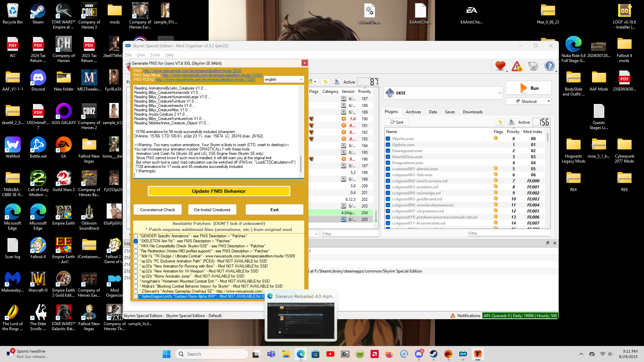
Task: Open FNIS language dropdown showing english
Action: (284, 79)
